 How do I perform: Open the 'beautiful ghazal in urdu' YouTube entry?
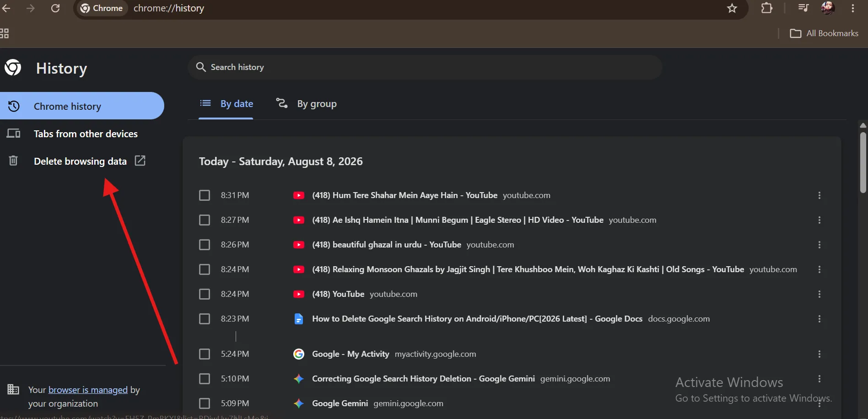(x=387, y=245)
